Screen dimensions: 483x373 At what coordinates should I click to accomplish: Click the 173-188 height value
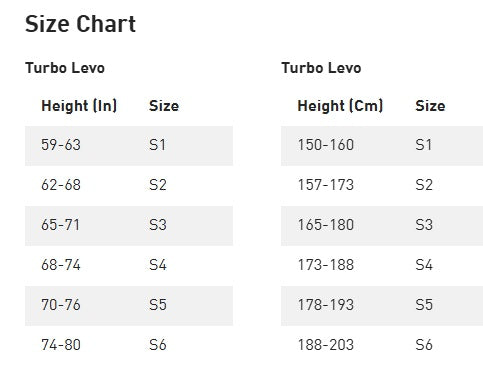(326, 265)
